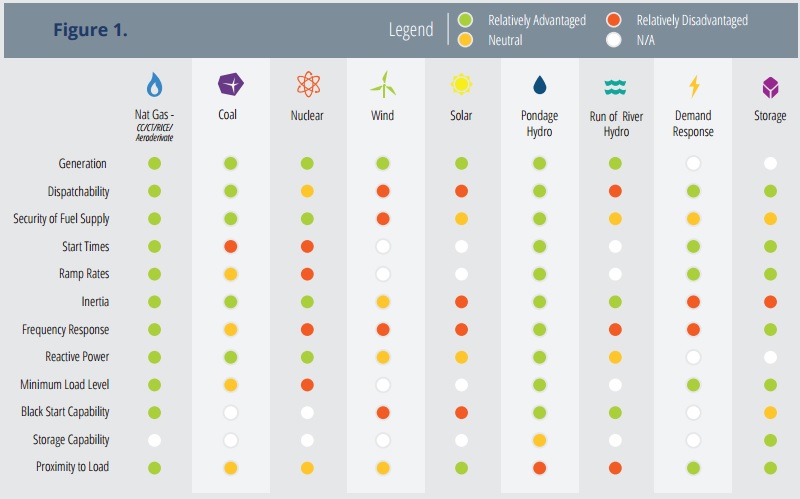Click the Pondage Hydro water drop icon
Image resolution: width=800 pixels, height=499 pixels.
[x=540, y=85]
